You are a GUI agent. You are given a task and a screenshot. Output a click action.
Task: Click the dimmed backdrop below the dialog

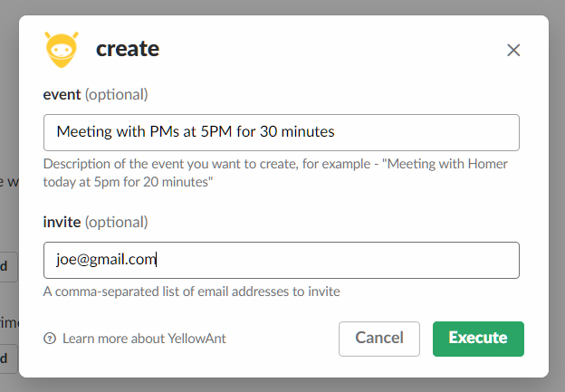282,385
